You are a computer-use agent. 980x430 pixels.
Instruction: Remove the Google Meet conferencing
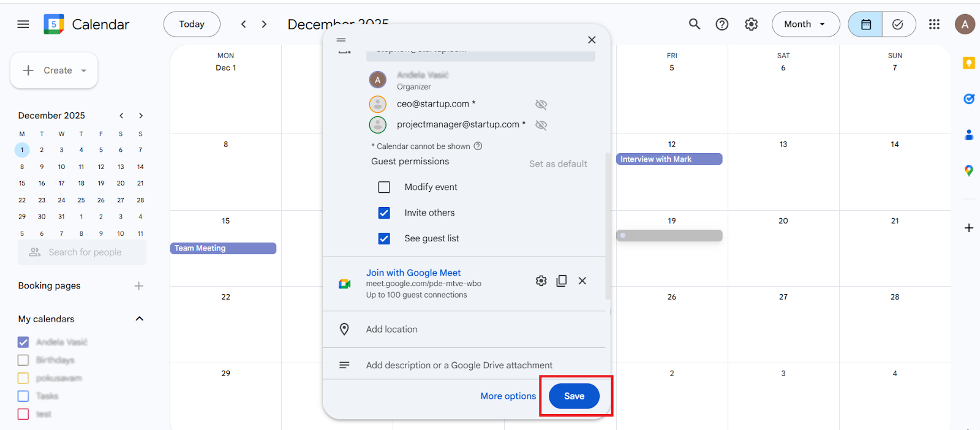pos(582,281)
